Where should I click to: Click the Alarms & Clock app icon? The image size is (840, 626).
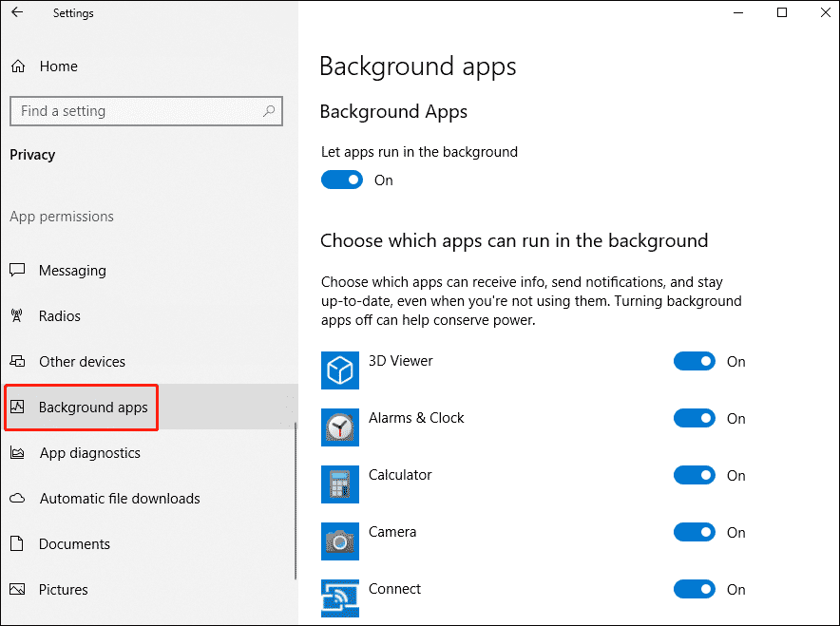[x=340, y=427]
